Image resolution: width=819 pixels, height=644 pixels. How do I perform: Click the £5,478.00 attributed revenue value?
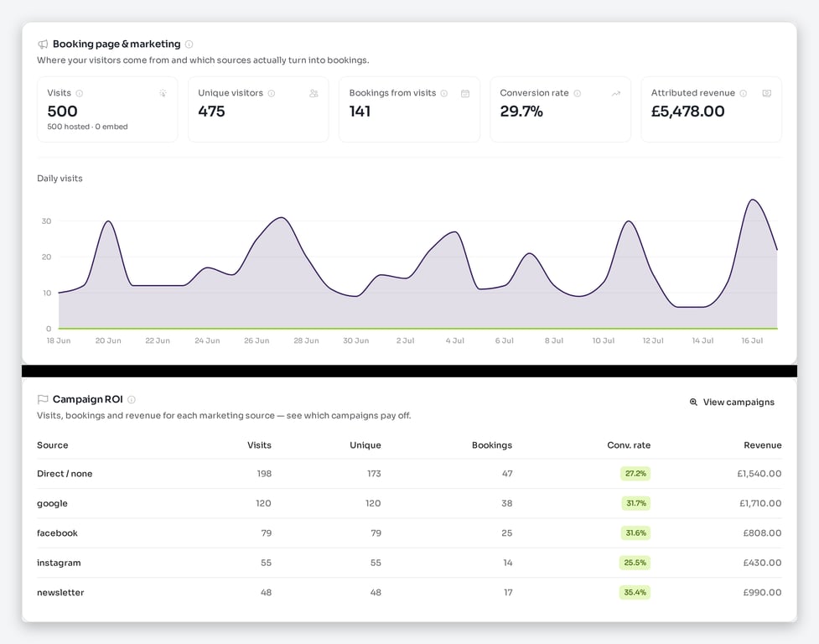click(687, 112)
